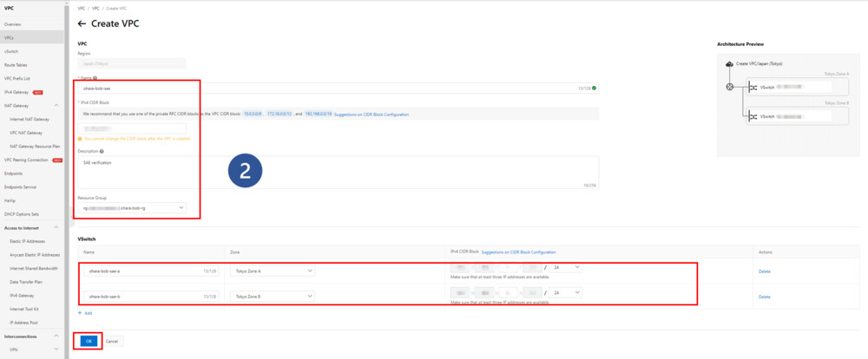Click the yellow CIDR warning icon
This screenshot has width=868, height=359.
pyautogui.click(x=80, y=138)
